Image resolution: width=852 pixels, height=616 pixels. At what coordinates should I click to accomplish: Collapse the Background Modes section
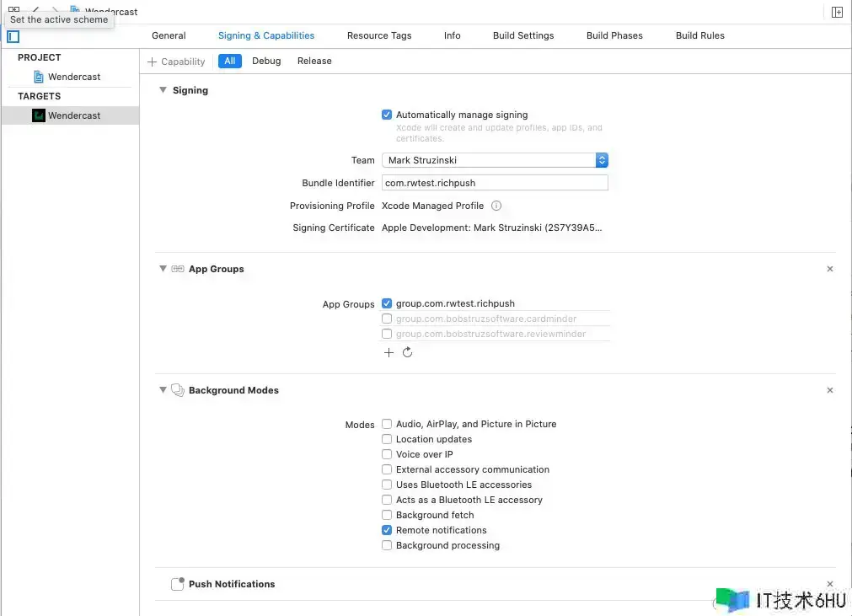point(163,390)
